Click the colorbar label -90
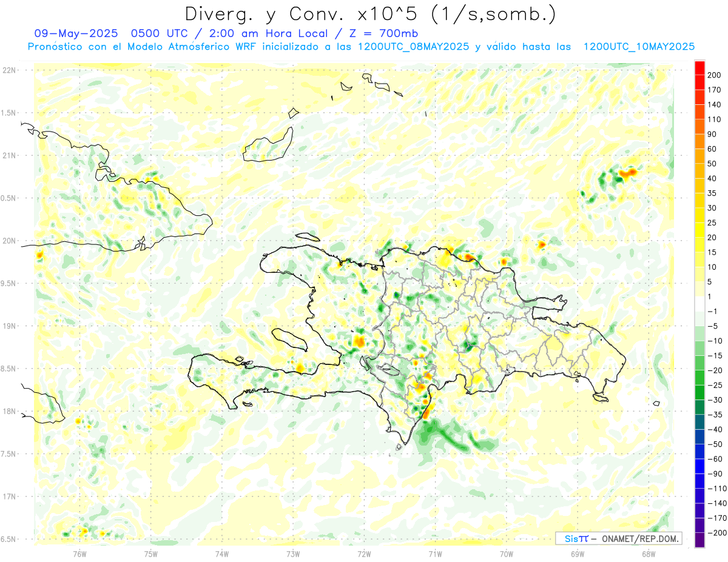This screenshot has height=562, width=728. pos(715,474)
